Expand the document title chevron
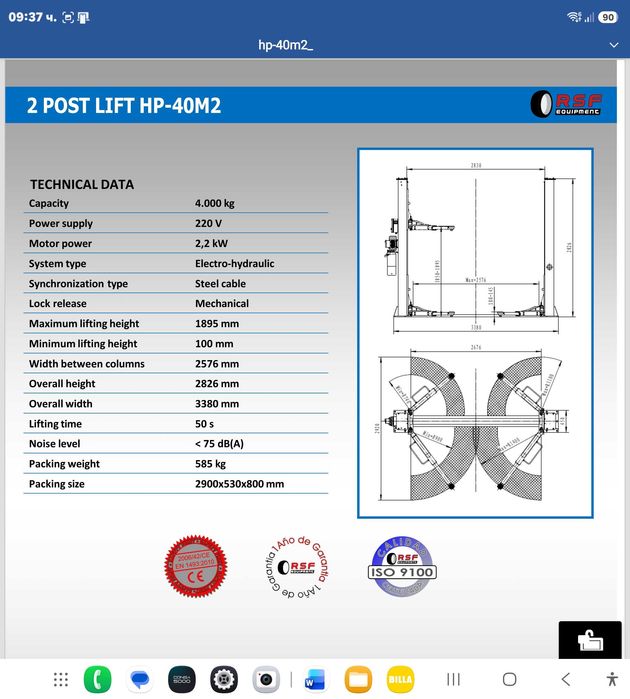 614,45
